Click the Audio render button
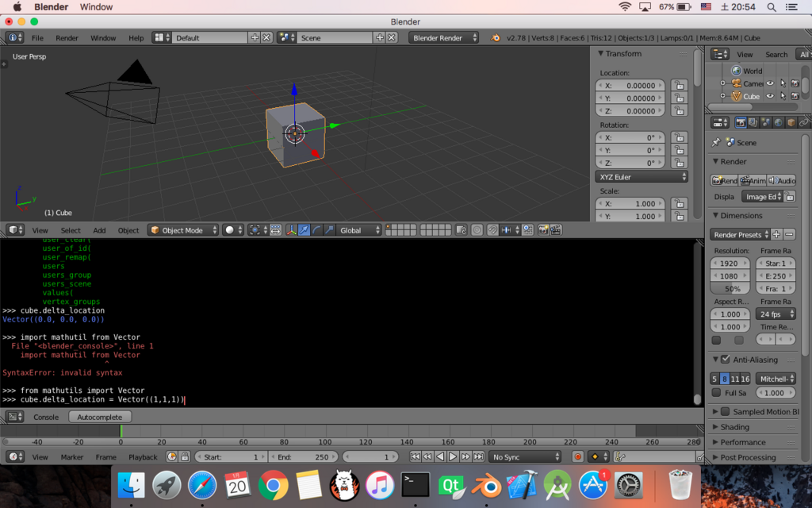 (x=782, y=180)
